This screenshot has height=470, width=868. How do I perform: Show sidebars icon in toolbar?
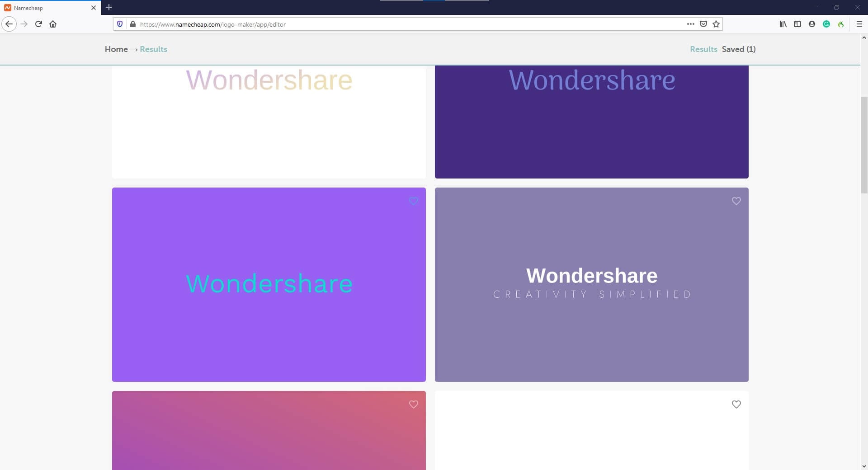coord(797,24)
